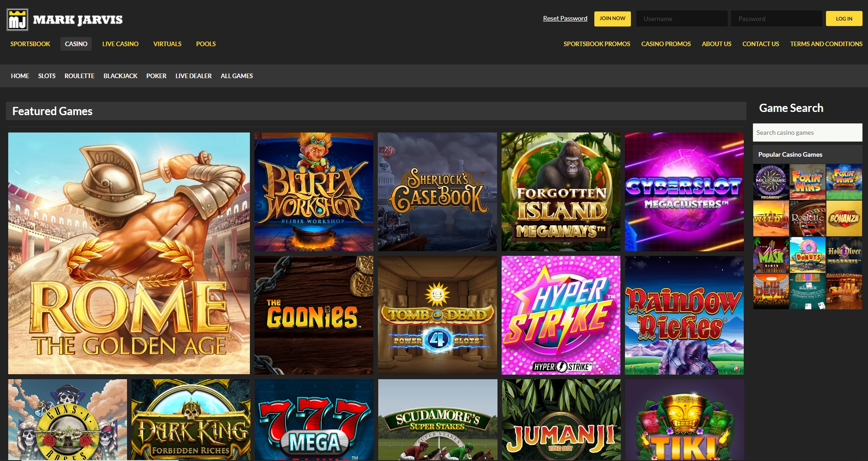The width and height of the screenshot is (868, 461).
Task: Click the Mark Jarvis MJ logo
Action: (65, 20)
